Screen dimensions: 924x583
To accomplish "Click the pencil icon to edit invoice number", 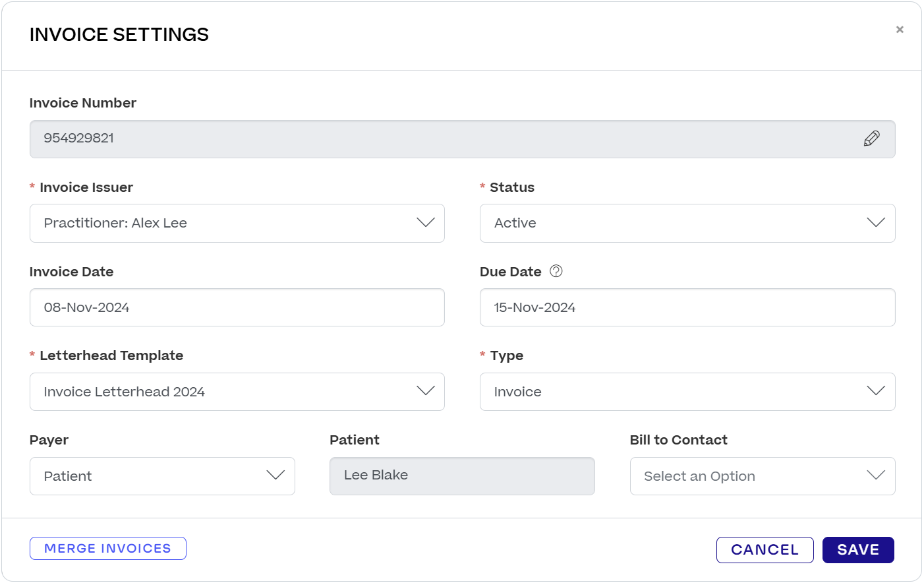I will (x=872, y=138).
